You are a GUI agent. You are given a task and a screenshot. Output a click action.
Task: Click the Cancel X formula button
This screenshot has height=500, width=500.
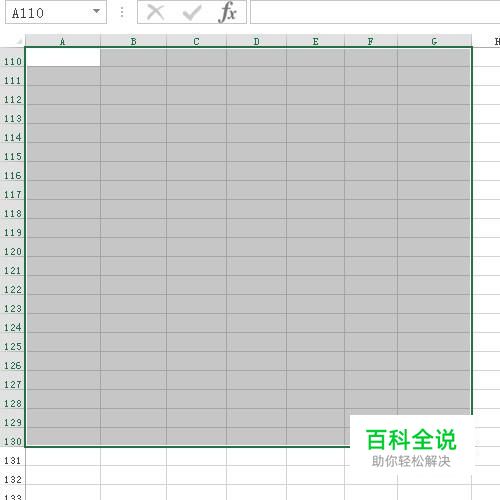click(x=155, y=13)
